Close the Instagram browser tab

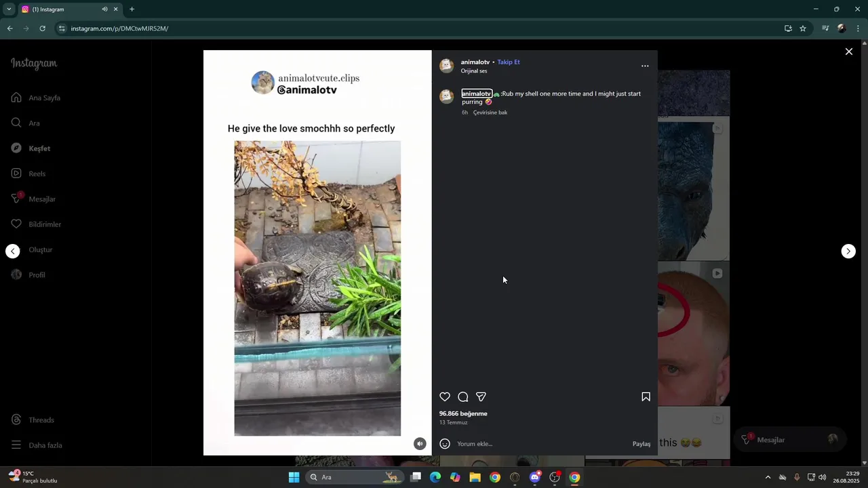pos(115,9)
